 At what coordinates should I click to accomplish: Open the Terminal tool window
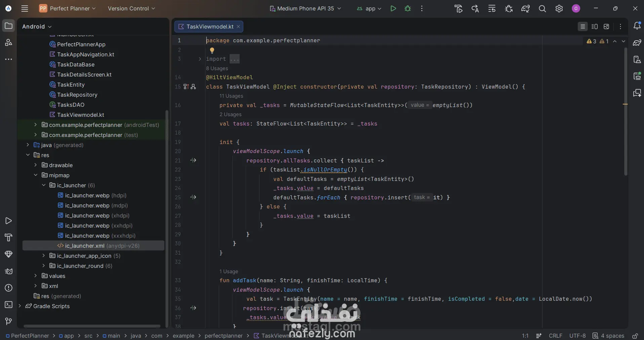click(x=9, y=304)
